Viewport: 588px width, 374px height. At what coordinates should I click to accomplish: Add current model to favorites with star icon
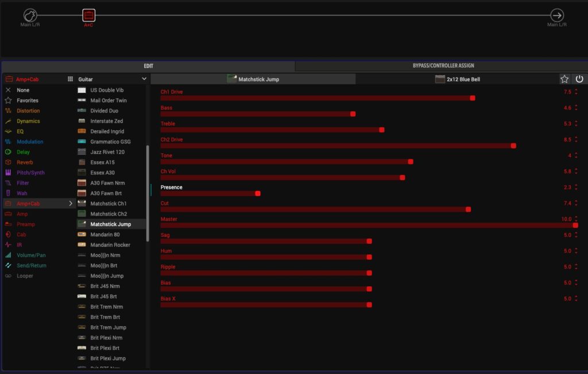pos(564,79)
